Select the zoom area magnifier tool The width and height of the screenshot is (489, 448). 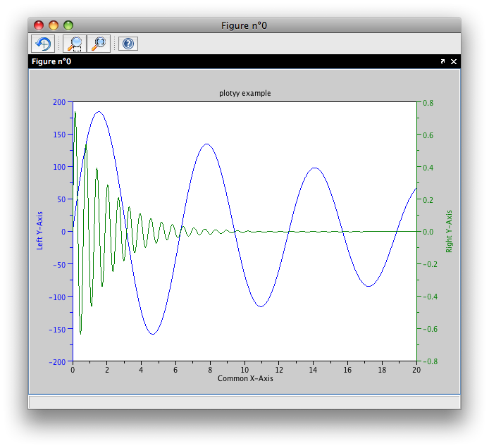point(75,44)
